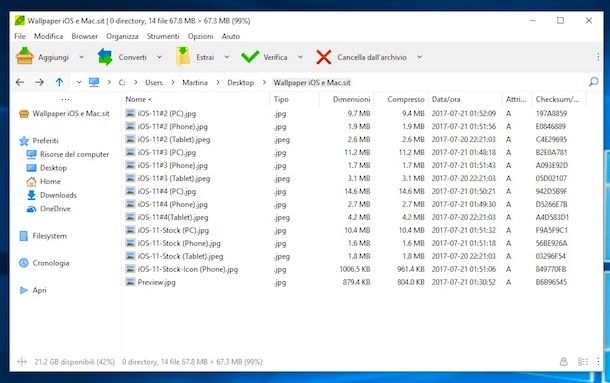This screenshot has width=610, height=383.
Task: Click Martina in the address path
Action: [x=195, y=83]
